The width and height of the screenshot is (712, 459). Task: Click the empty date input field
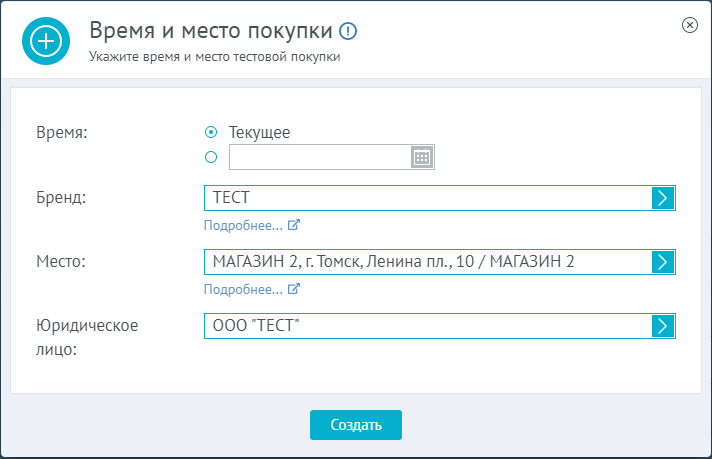coord(320,157)
